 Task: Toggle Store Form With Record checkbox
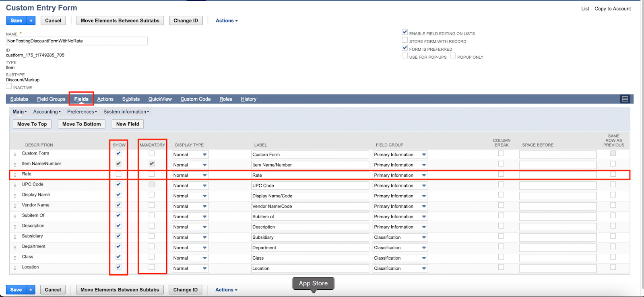405,40
